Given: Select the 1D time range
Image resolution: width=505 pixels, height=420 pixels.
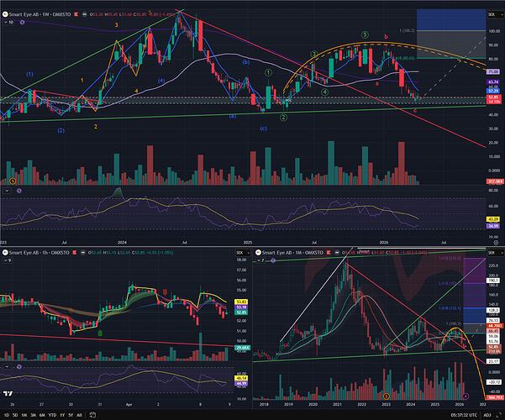Looking at the screenshot, I should pyautogui.click(x=6, y=414).
